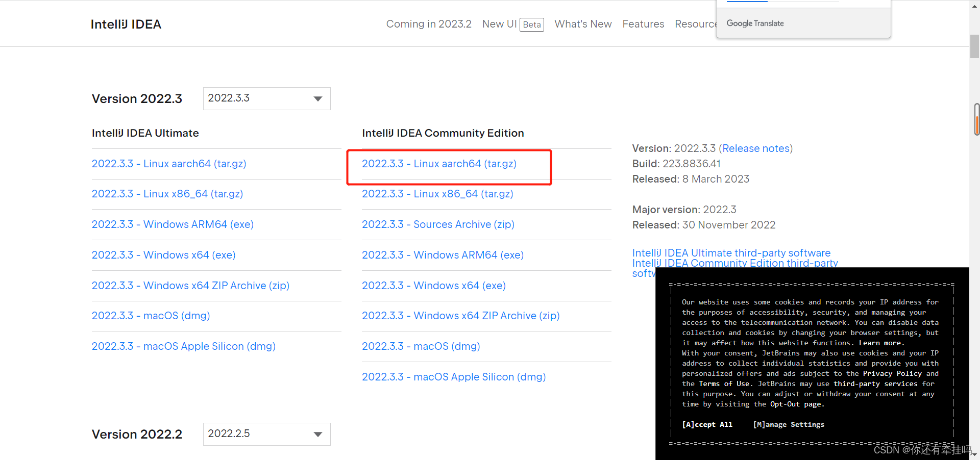Click the IntelliJ IDEA logo

(x=126, y=24)
